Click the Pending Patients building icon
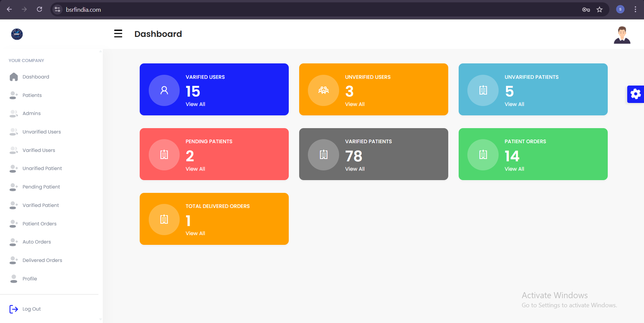The image size is (644, 323). tap(164, 155)
